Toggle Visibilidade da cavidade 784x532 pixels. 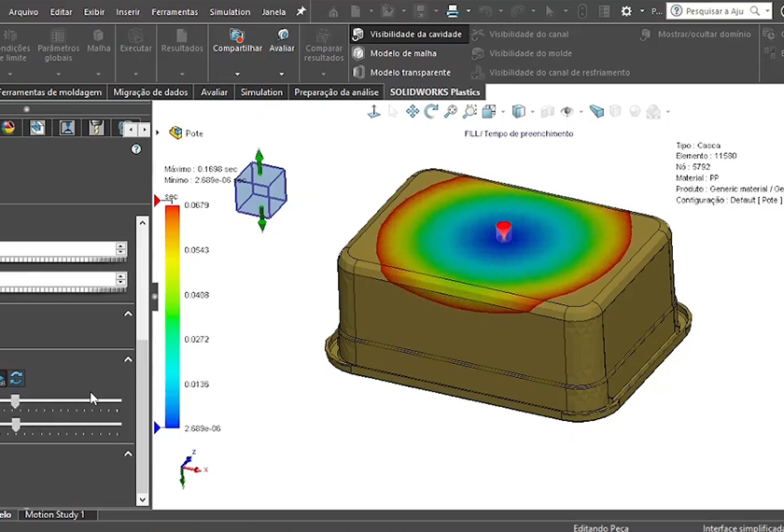pyautogui.click(x=407, y=34)
